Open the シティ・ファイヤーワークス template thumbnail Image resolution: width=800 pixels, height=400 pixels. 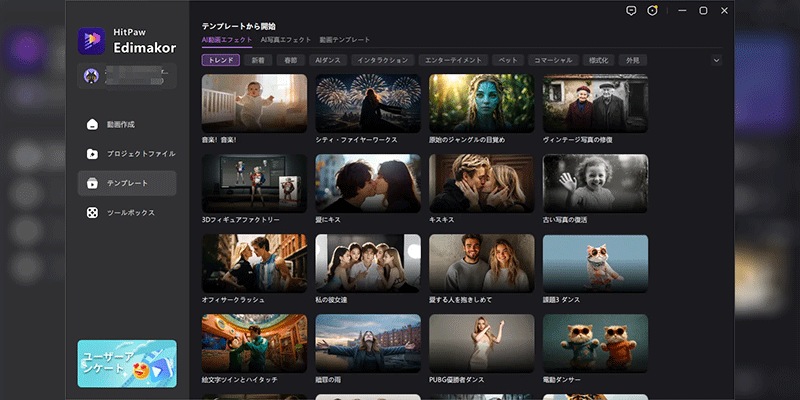[x=368, y=104]
